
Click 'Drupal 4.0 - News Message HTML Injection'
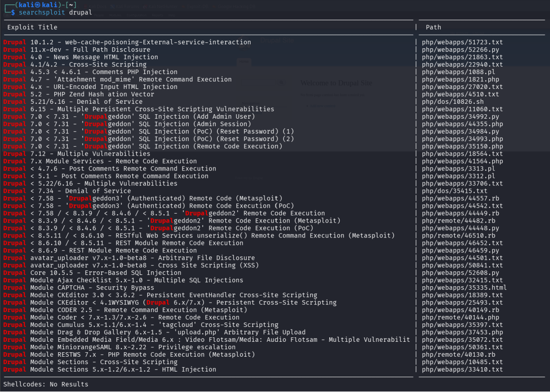click(x=81, y=57)
